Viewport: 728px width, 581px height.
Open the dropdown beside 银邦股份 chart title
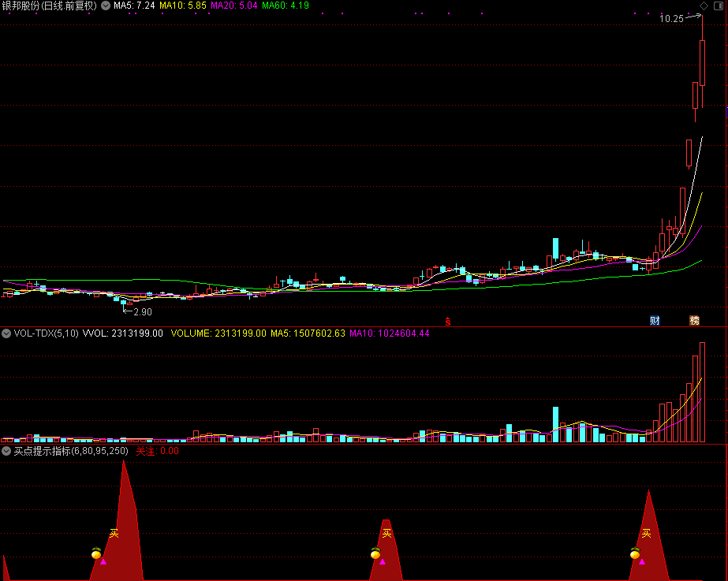click(x=106, y=6)
